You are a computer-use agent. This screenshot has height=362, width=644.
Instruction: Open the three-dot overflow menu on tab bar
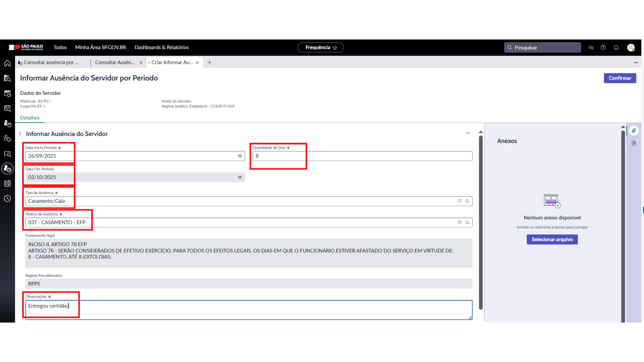tap(636, 63)
